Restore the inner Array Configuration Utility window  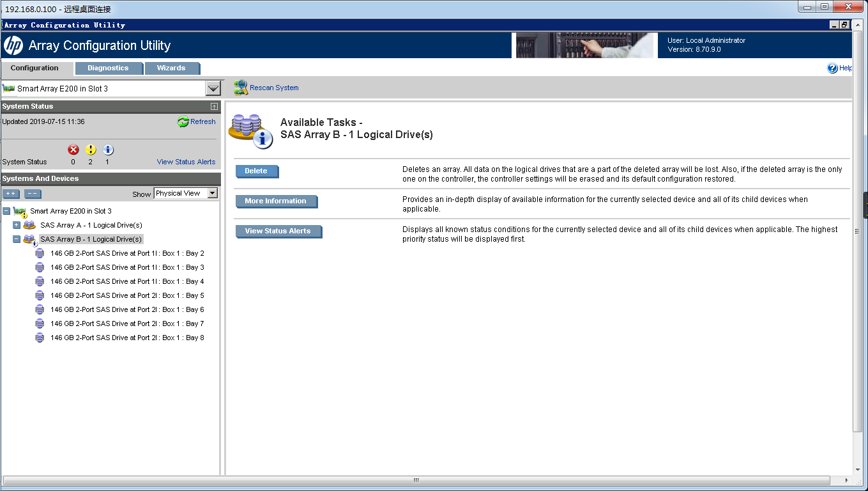pos(844,25)
